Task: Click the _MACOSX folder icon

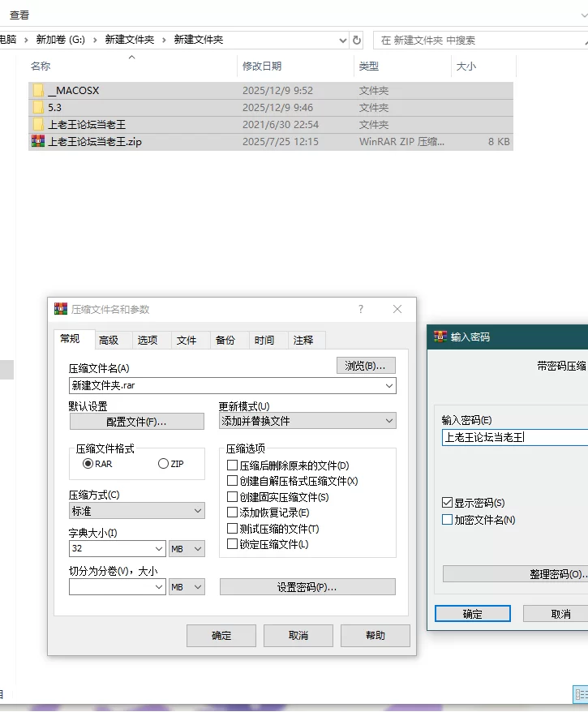Action: (x=39, y=90)
